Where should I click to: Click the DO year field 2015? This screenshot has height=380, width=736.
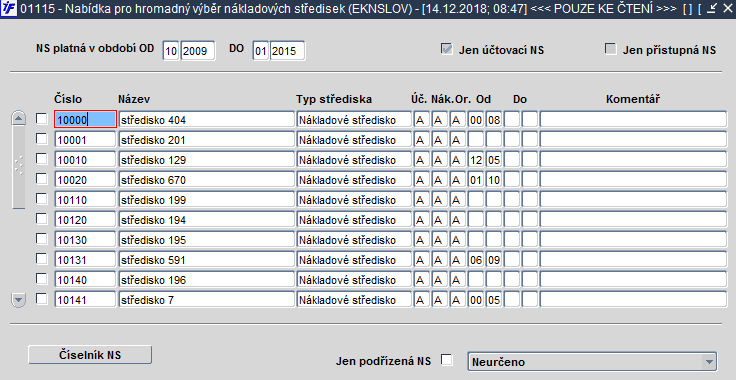tap(287, 51)
